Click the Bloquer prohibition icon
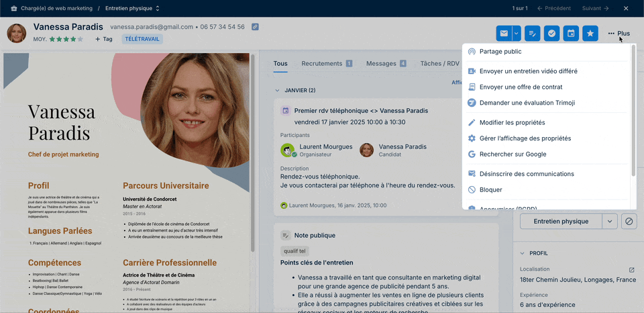The width and height of the screenshot is (644, 313). (x=472, y=190)
